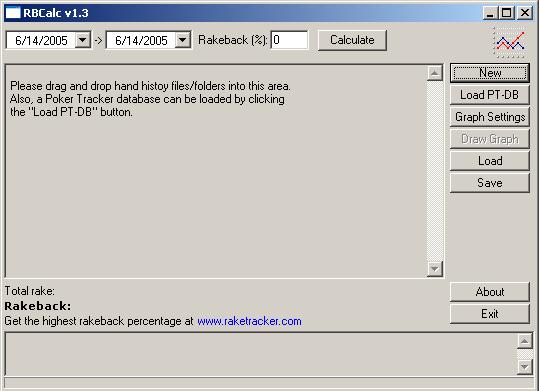Click the Load button

(490, 161)
